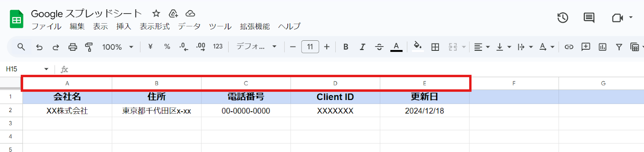Image resolution: width=644 pixels, height=152 pixels.
Task: Open text wrapping dropdown
Action: 525,47
